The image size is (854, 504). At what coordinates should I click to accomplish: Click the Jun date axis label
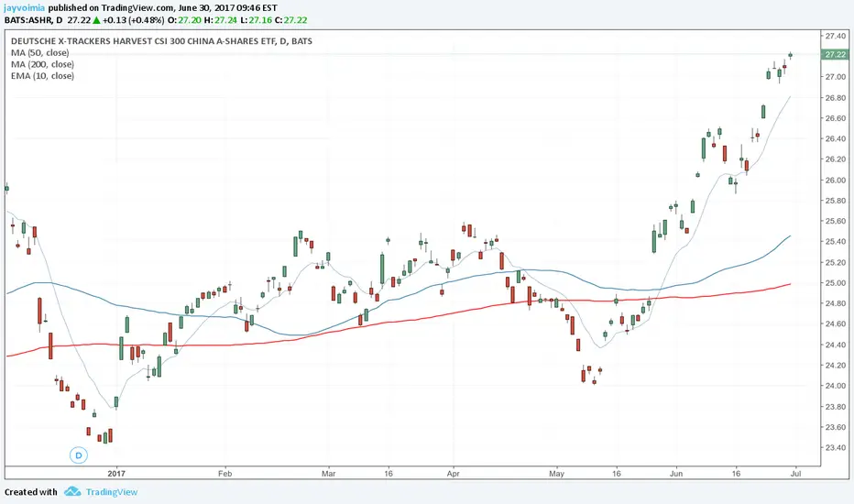676,474
